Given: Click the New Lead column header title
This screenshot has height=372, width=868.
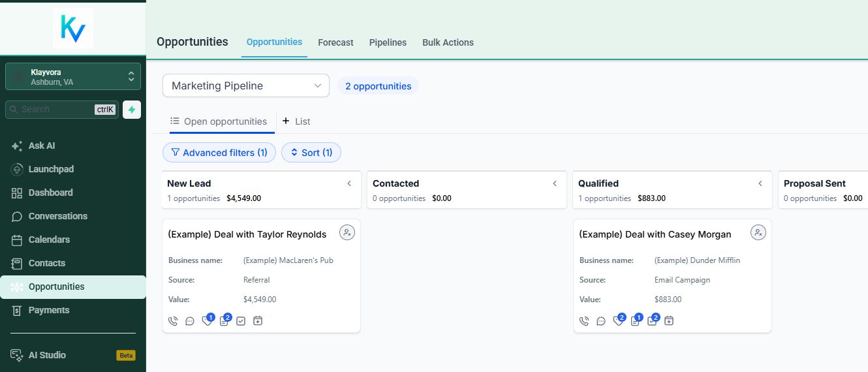Looking at the screenshot, I should point(189,183).
